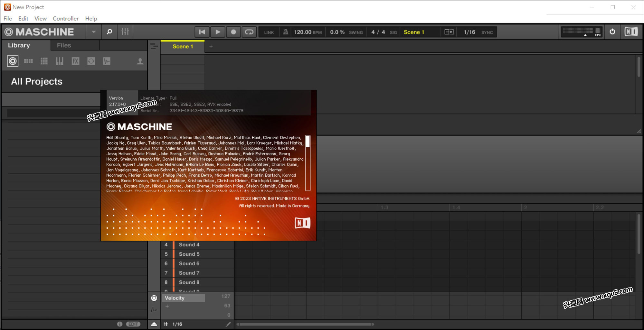
Task: Toggle the arranger view icon
Action: [154, 47]
